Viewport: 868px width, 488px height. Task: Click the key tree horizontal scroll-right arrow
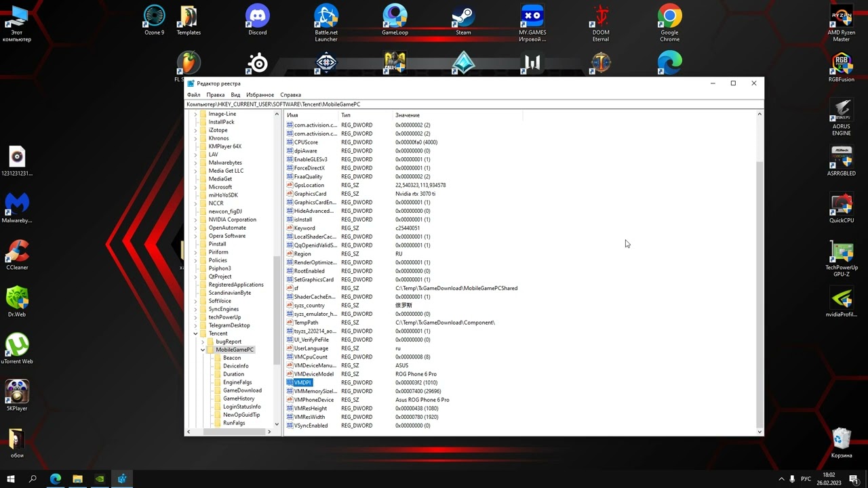[269, 431]
